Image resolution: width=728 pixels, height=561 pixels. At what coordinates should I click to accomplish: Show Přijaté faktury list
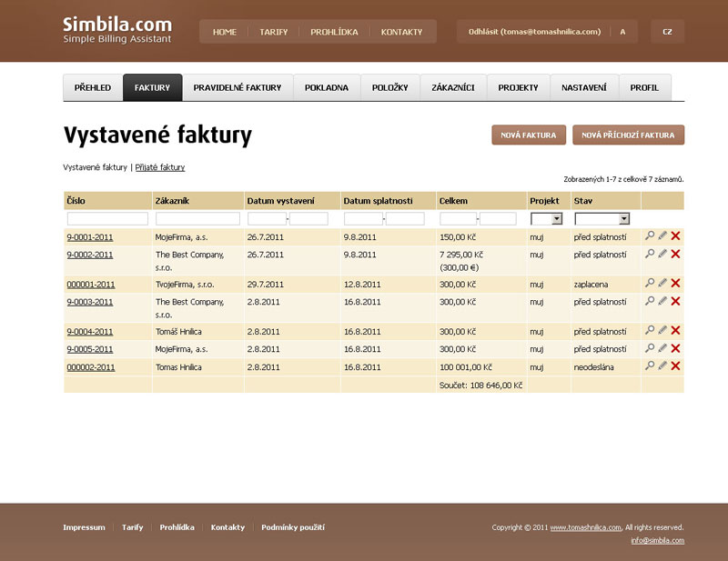(x=160, y=167)
